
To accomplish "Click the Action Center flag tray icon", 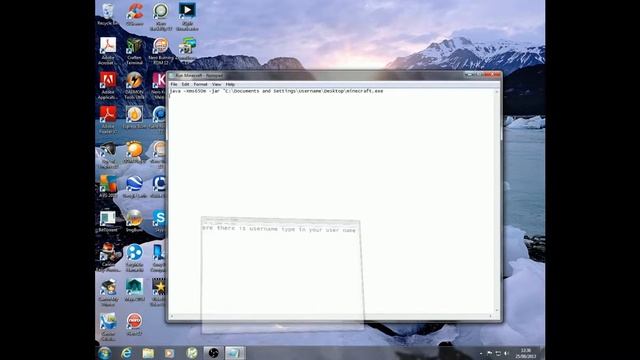I will click(489, 353).
